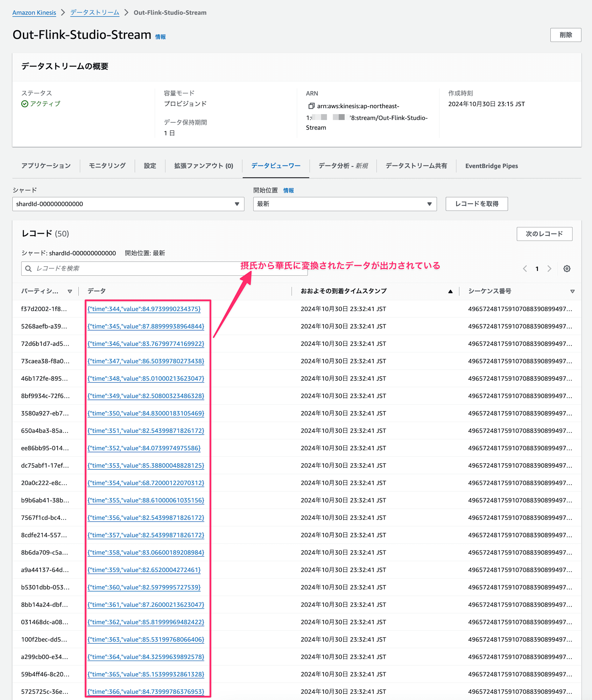
Task: Open record data with time 356
Action: [x=146, y=518]
